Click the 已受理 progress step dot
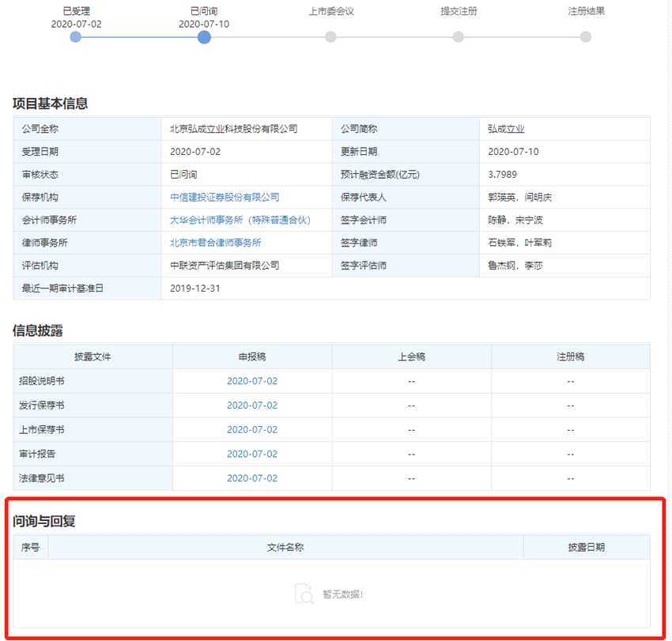The height and width of the screenshot is (641, 672). [75, 37]
